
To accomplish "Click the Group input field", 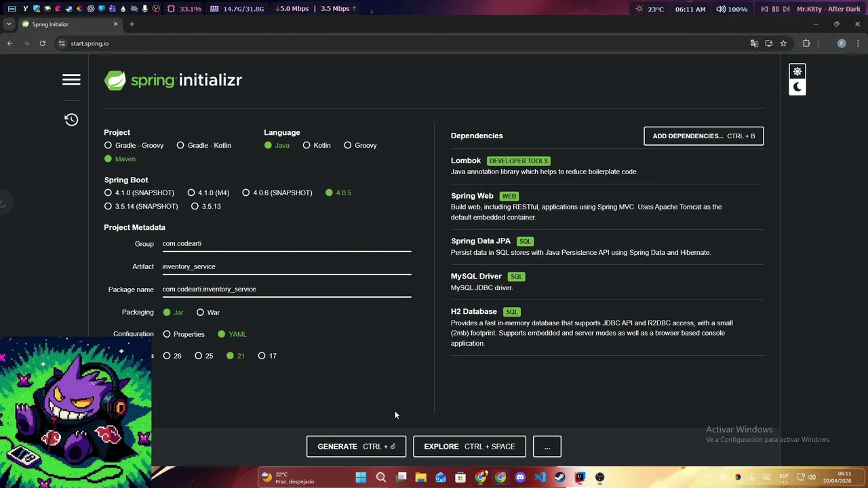I will (287, 244).
